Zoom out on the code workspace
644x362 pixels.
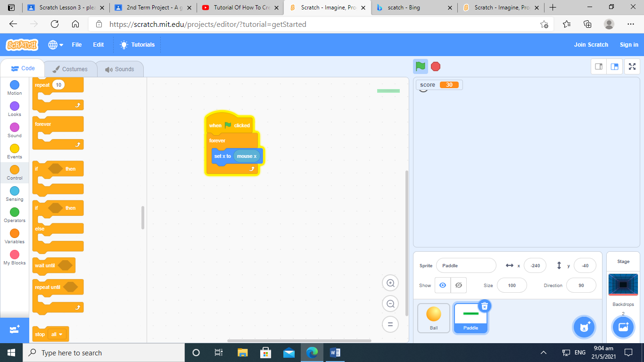coord(390,304)
